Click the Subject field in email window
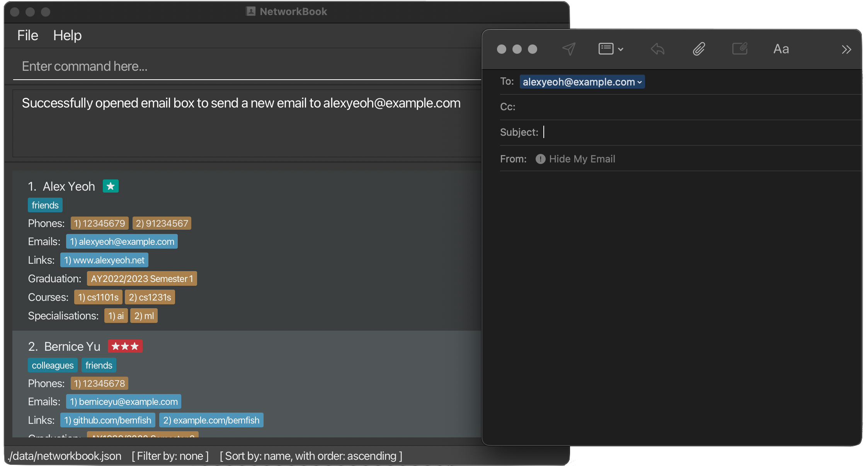868x466 pixels. point(680,132)
